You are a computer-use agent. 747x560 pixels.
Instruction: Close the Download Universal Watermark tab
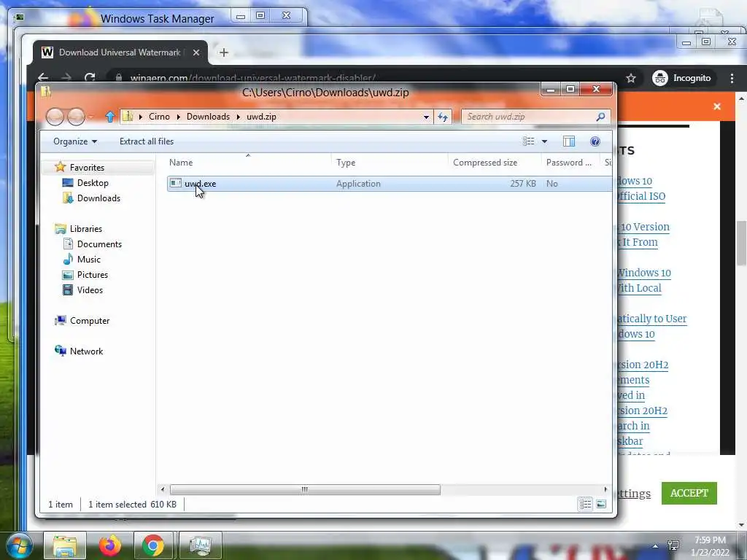(x=196, y=52)
